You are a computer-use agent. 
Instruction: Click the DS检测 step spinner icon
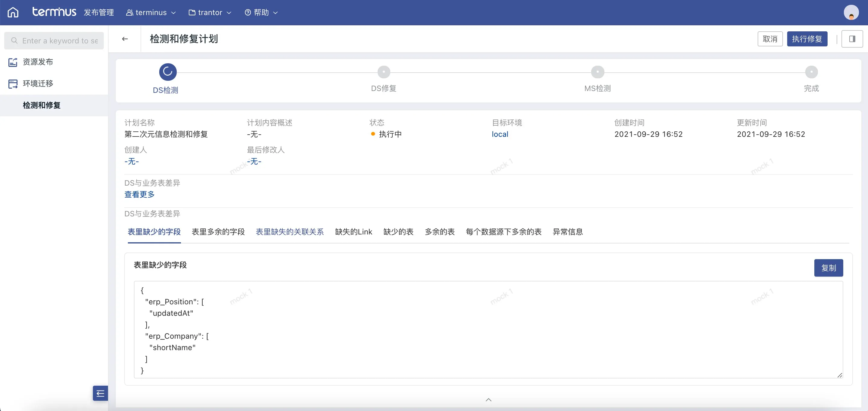pyautogui.click(x=168, y=72)
